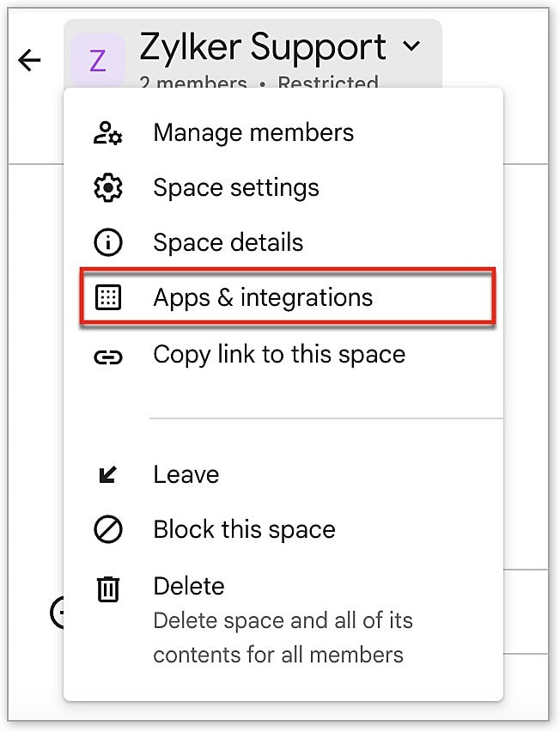Choose Space details in the menu
560x732 pixels.
228,243
